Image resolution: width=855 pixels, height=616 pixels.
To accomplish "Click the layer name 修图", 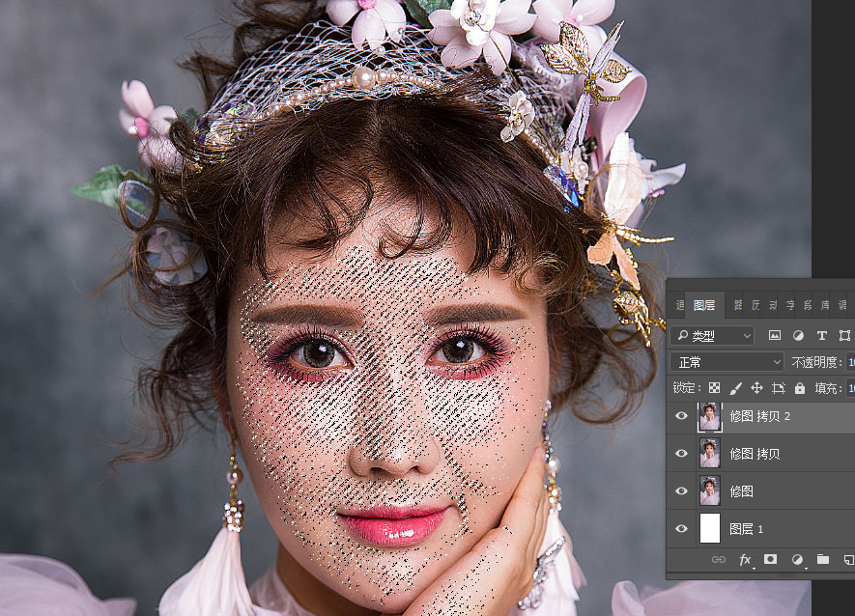I will click(x=742, y=491).
